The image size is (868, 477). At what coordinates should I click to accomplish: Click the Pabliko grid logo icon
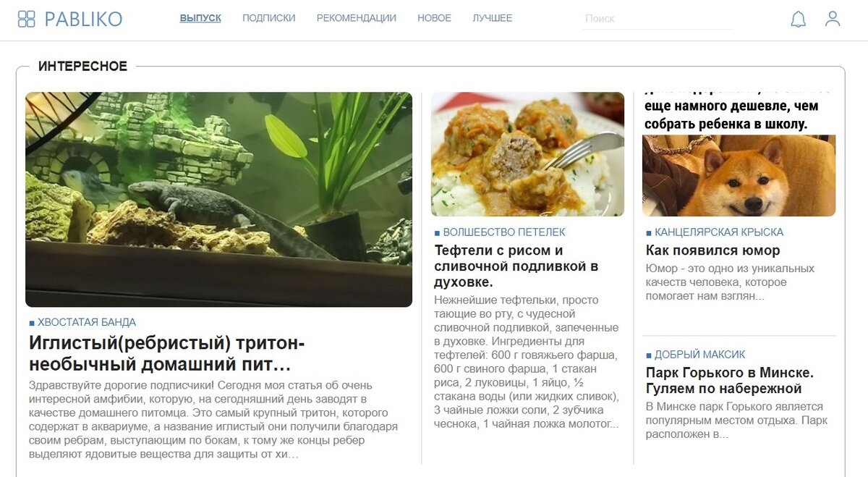coord(26,19)
